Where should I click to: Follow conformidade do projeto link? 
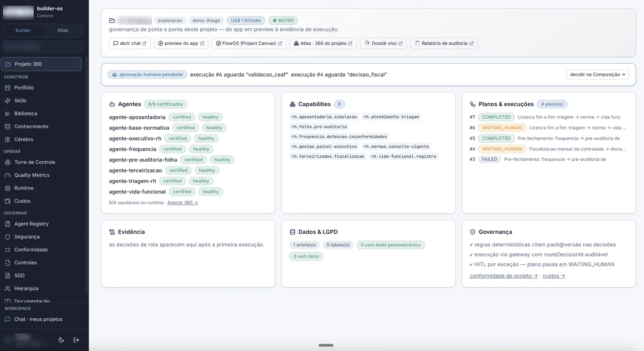tap(504, 276)
